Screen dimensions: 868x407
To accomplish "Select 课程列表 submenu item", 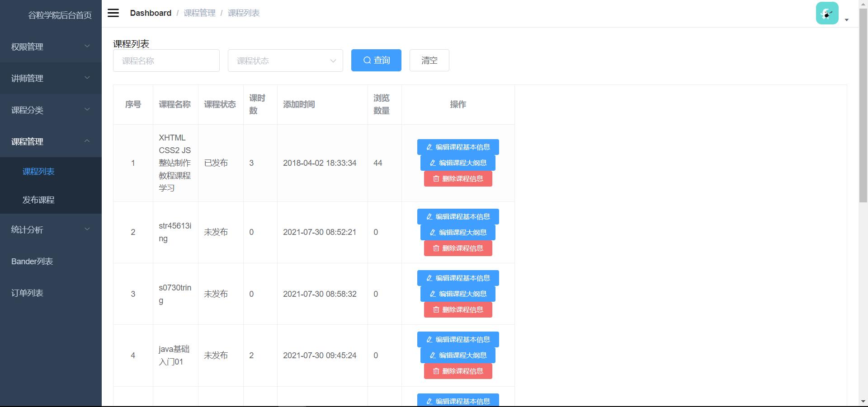I will [x=51, y=171].
